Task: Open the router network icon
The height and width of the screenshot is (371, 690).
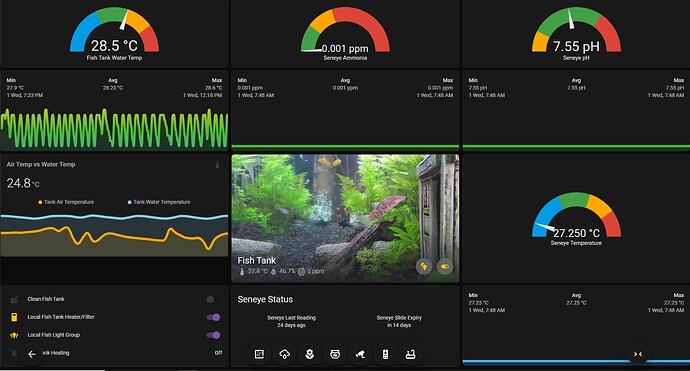Action: tap(410, 354)
